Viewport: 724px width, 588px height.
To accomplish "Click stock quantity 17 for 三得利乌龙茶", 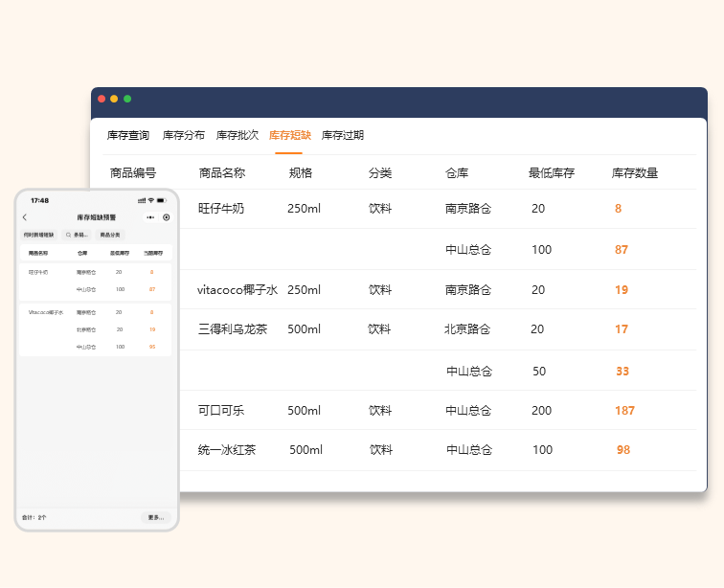I will pyautogui.click(x=621, y=329).
